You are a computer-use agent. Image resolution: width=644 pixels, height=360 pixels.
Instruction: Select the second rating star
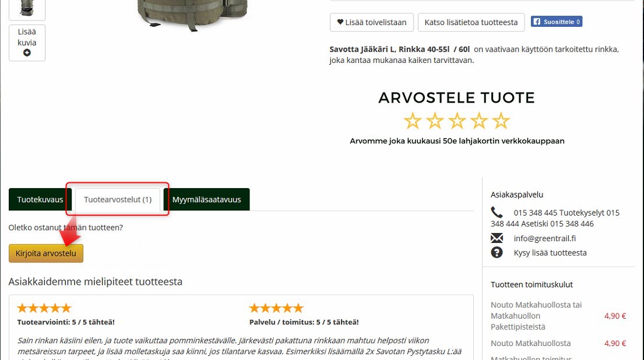[435, 121]
